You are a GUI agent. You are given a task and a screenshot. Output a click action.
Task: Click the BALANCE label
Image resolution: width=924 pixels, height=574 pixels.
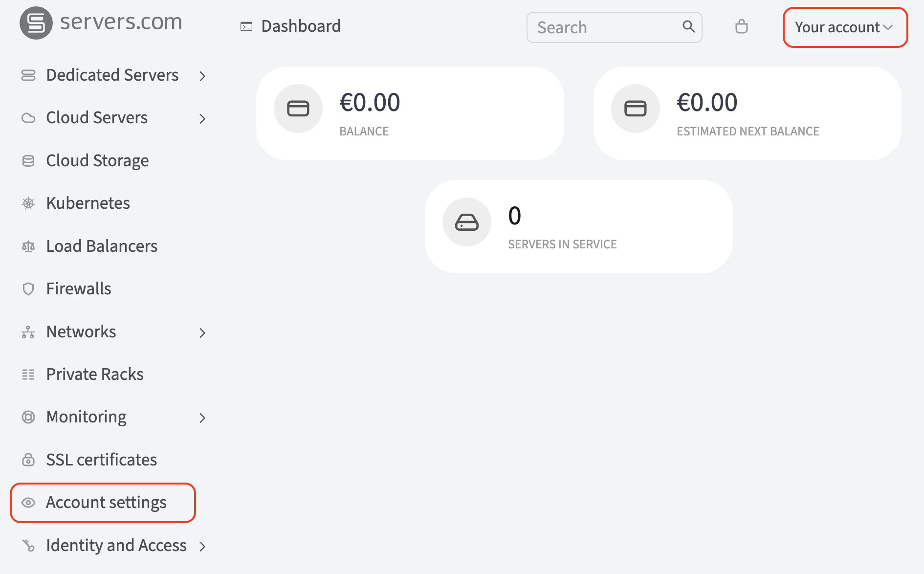click(364, 132)
